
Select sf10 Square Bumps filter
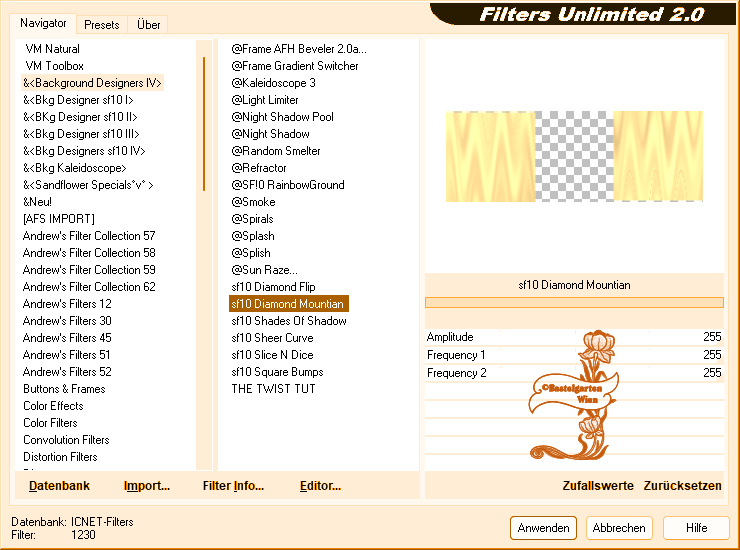[277, 372]
